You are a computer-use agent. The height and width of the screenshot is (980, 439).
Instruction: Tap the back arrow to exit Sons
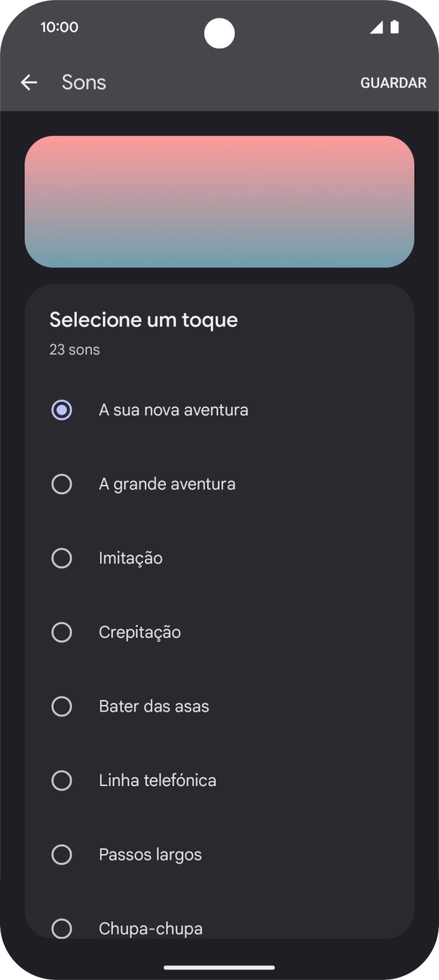point(29,82)
